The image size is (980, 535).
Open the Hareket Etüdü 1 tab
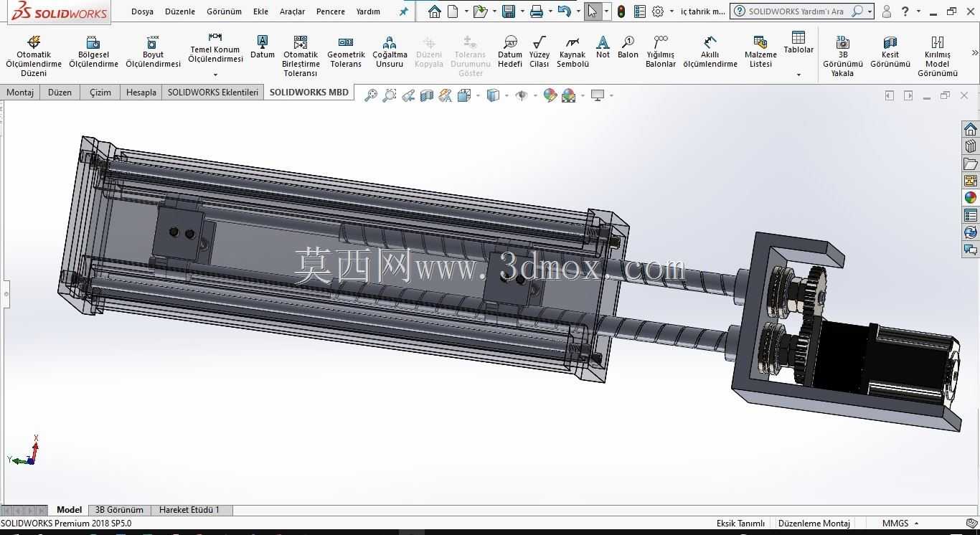(x=189, y=510)
